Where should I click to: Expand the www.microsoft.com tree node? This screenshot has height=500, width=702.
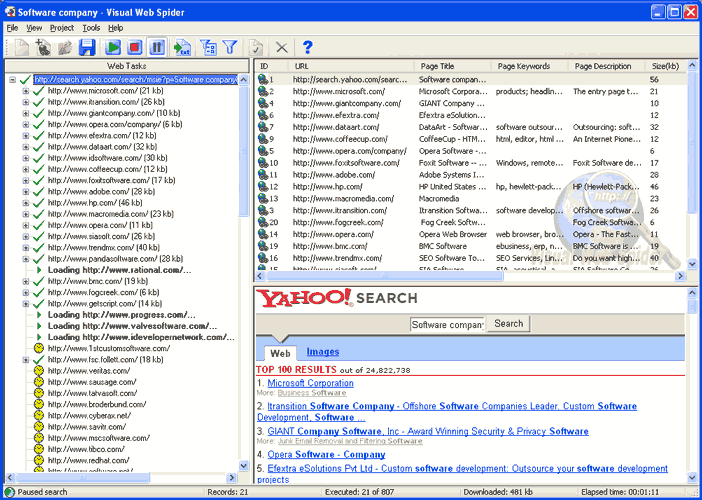tap(26, 91)
